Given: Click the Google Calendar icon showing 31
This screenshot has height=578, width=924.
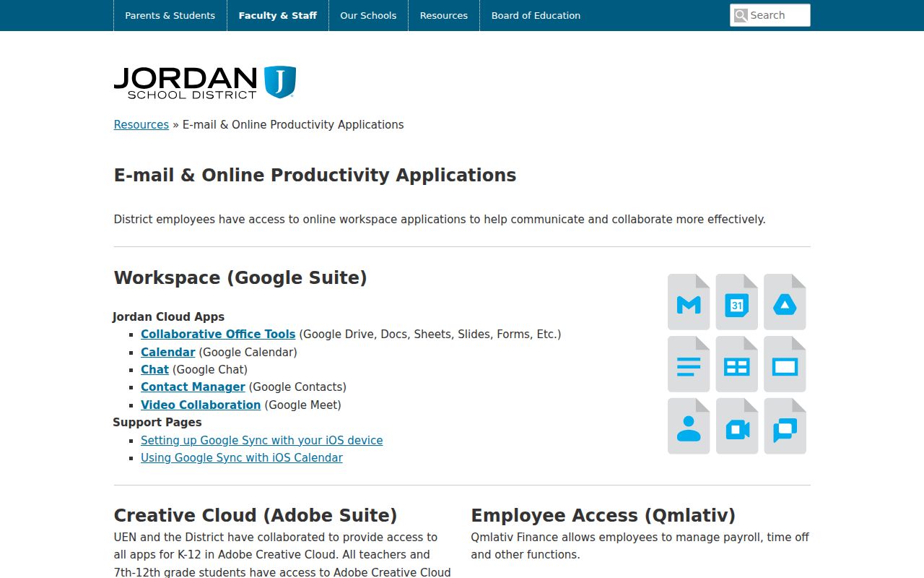Looking at the screenshot, I should pyautogui.click(x=737, y=302).
